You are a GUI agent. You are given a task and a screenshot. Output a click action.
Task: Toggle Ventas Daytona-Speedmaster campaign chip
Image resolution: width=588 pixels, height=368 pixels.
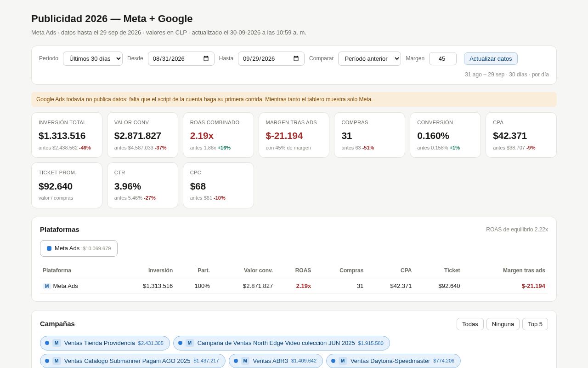(393, 361)
